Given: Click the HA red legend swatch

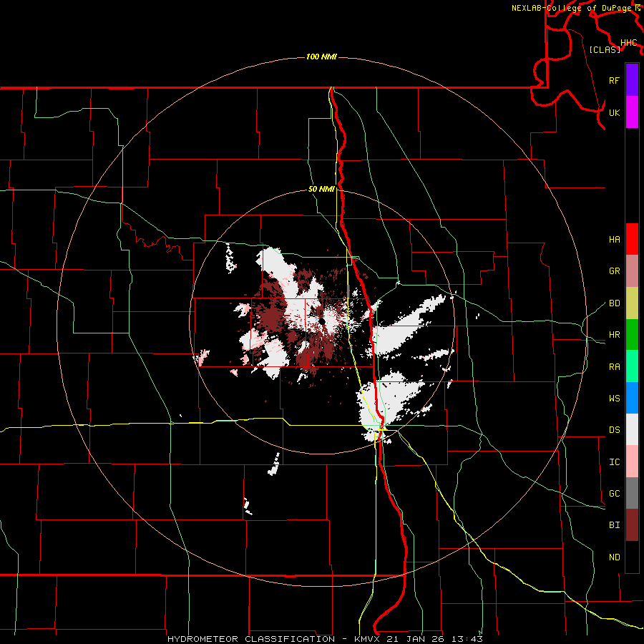Looking at the screenshot, I should pos(632,239).
